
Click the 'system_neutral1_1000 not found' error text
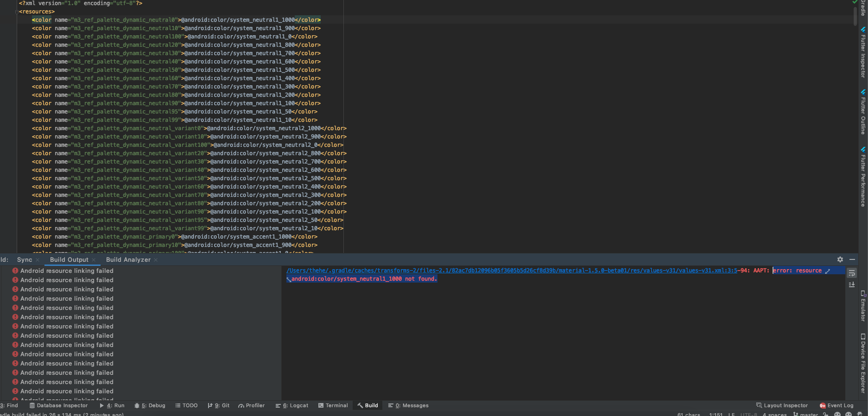click(364, 279)
